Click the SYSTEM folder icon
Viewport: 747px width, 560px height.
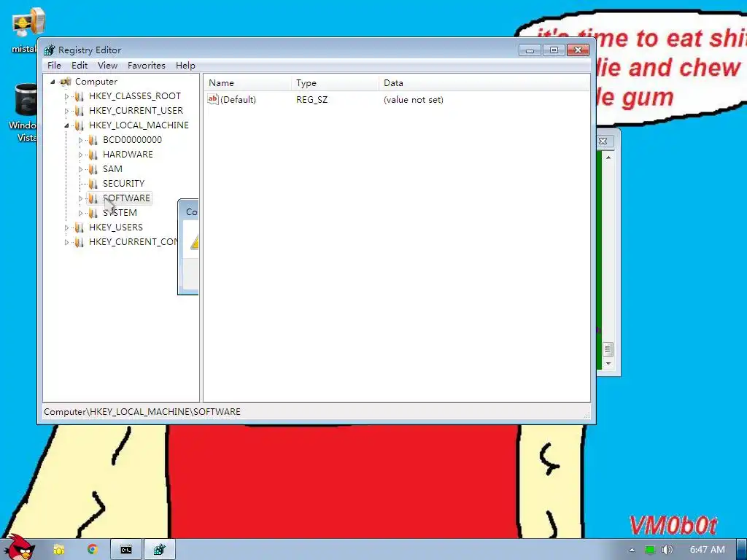tap(93, 213)
